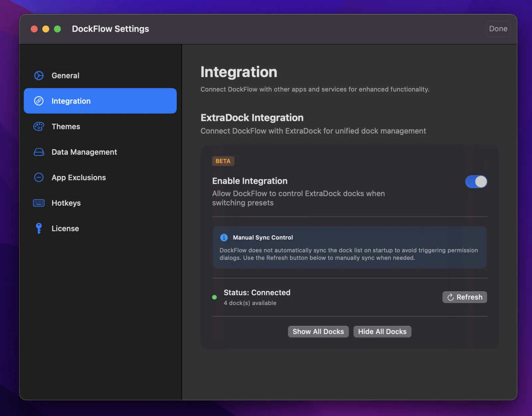Image resolution: width=532 pixels, height=416 pixels.
Task: Click the Manual Sync Control info icon
Action: (x=224, y=237)
